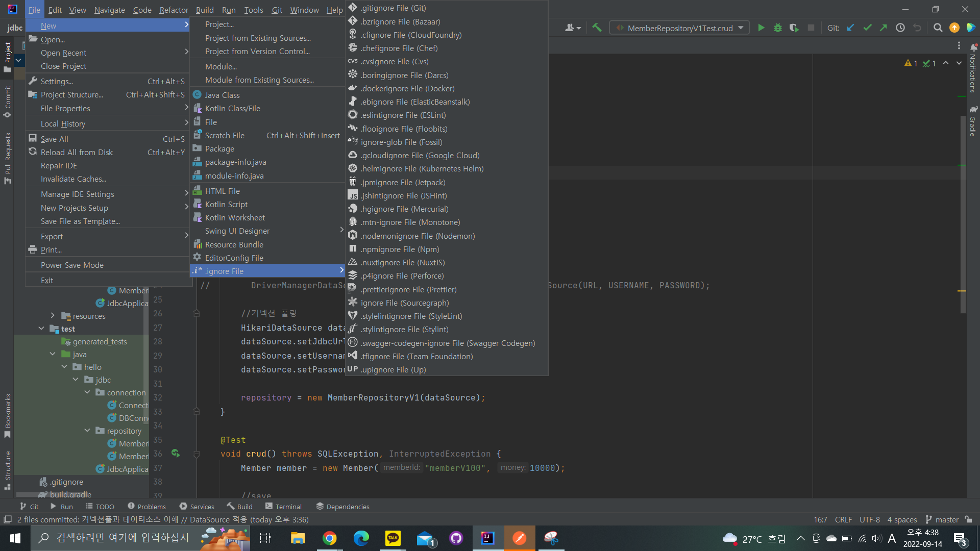Click the Debug bug icon
Image resolution: width=980 pixels, height=551 pixels.
coord(777,28)
